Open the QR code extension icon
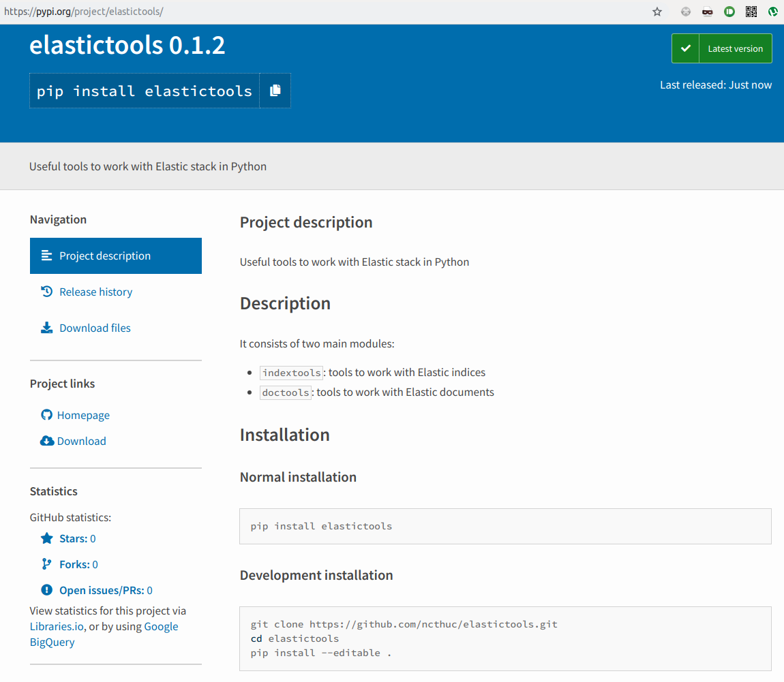The image size is (784, 682). (751, 12)
